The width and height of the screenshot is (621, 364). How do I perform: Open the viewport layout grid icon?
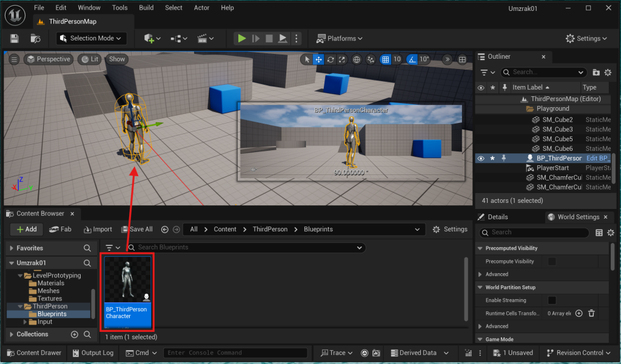click(x=462, y=59)
